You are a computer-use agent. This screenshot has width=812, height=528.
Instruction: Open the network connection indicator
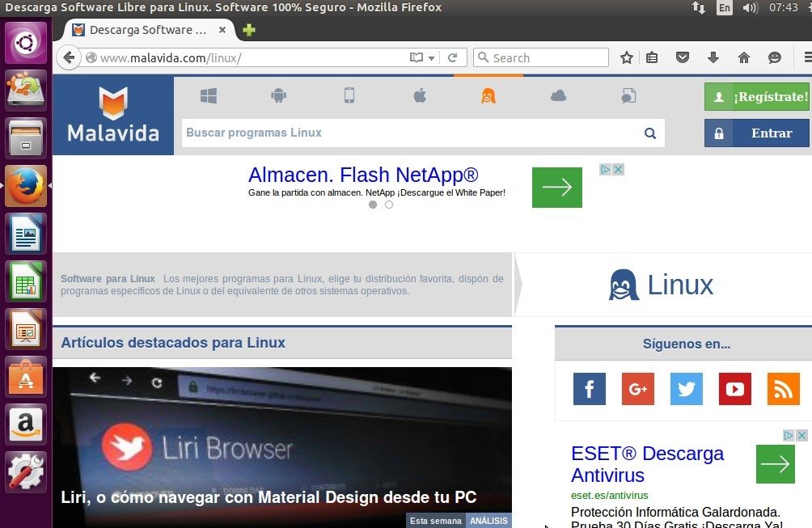point(699,8)
